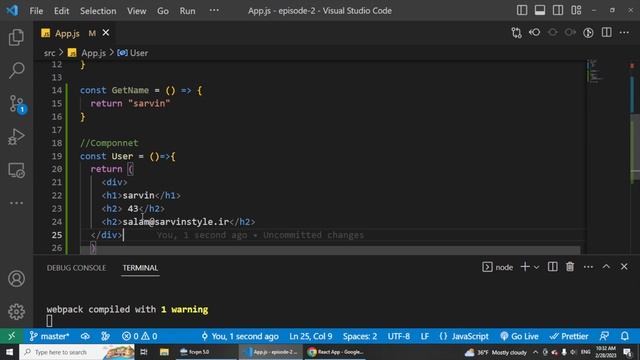The image size is (640, 360).
Task: Open the View menu
Action: [136, 11]
